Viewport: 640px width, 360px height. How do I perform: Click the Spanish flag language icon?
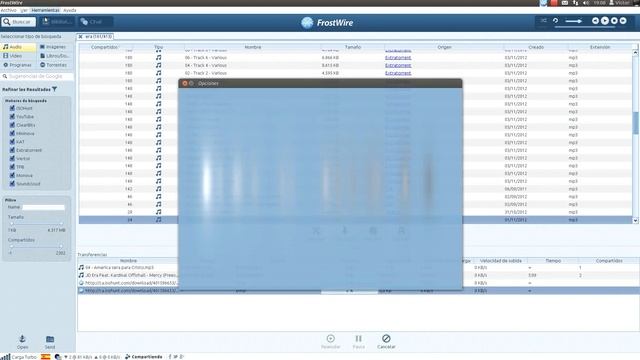pyautogui.click(x=45, y=357)
